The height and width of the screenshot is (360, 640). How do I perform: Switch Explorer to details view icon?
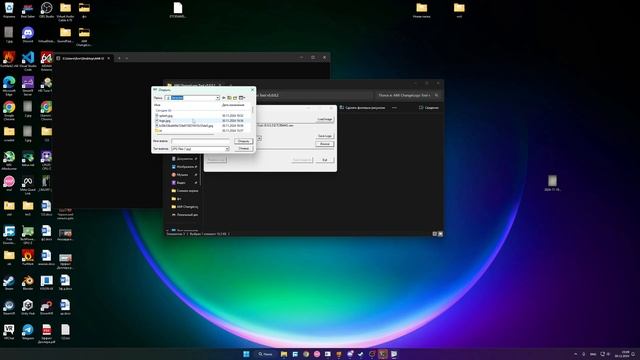coord(435,234)
